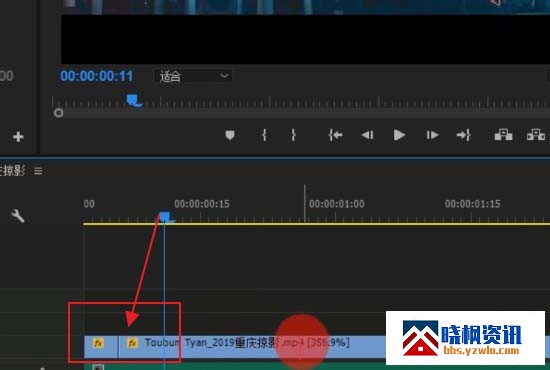This screenshot has height=370, width=550.
Task: Open the sequence panel hamburger menu
Action: click(38, 171)
